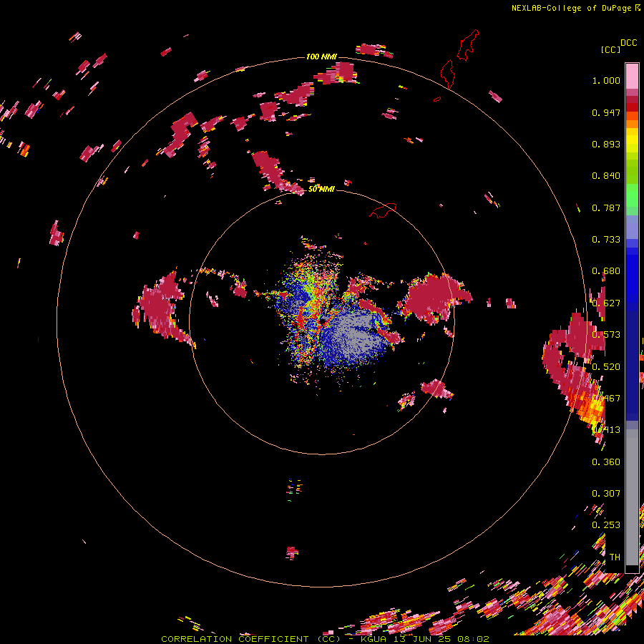Screen dimensions: 644x644
Task: Click the radar site center dark spot
Action: (x=324, y=321)
